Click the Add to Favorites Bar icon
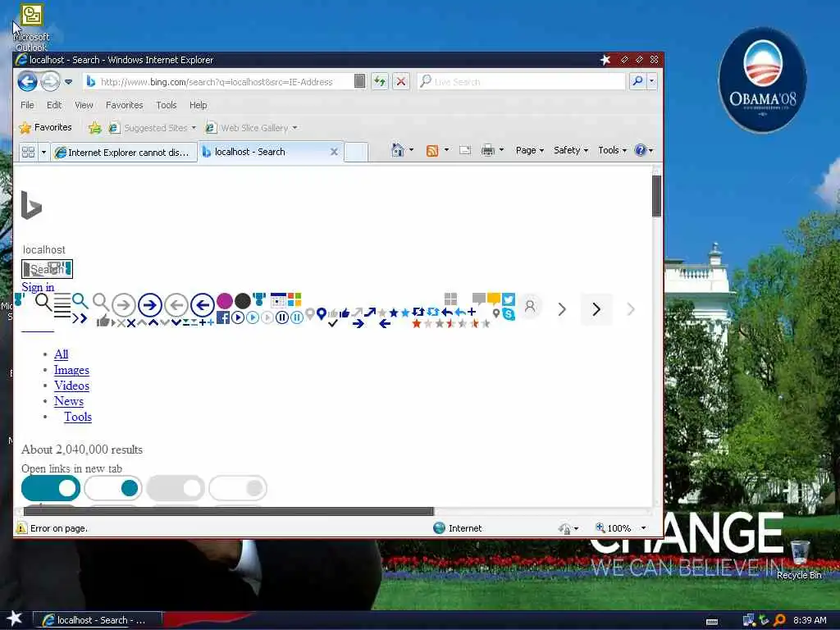 point(95,127)
